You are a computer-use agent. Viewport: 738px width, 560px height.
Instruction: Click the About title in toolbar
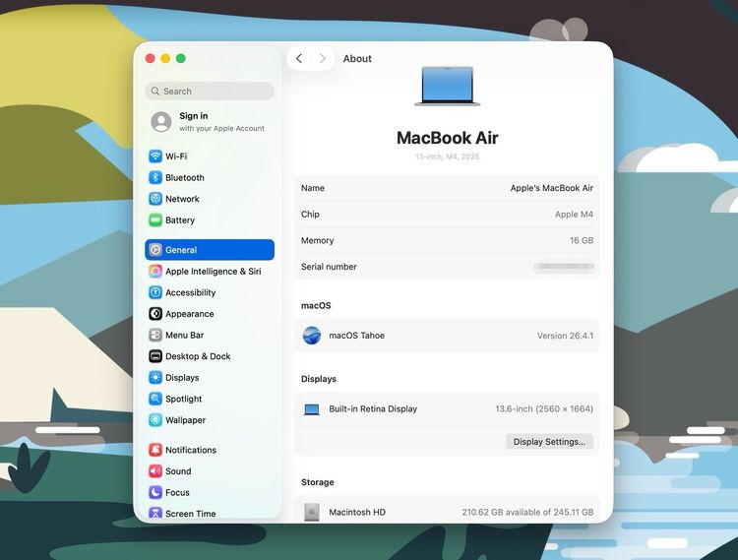(x=357, y=58)
